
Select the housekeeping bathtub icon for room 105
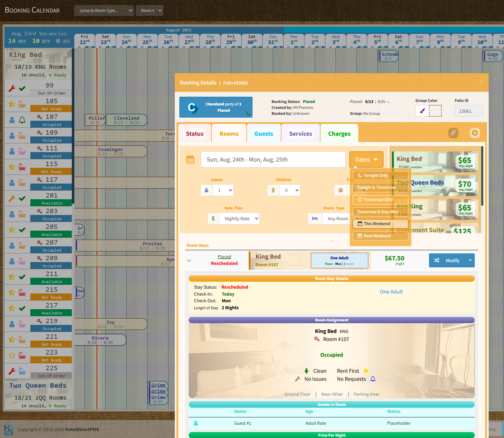[x=22, y=104]
